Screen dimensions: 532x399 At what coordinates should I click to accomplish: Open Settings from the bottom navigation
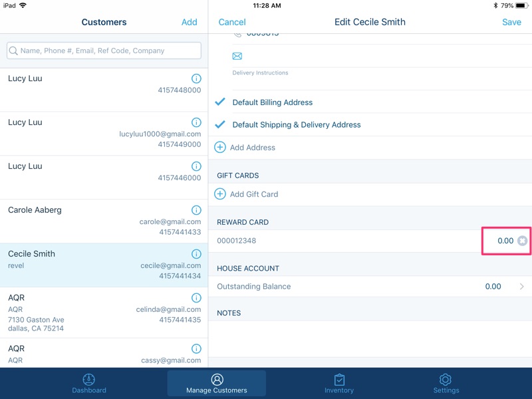click(446, 382)
